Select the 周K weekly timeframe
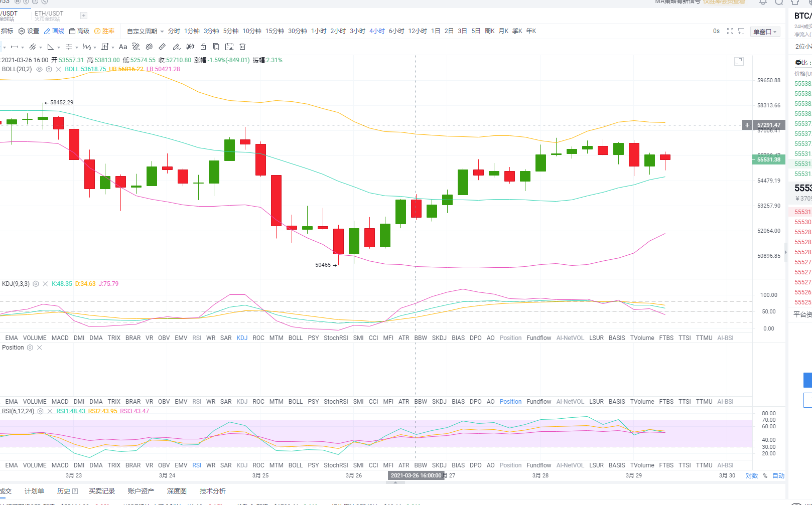 click(x=490, y=31)
